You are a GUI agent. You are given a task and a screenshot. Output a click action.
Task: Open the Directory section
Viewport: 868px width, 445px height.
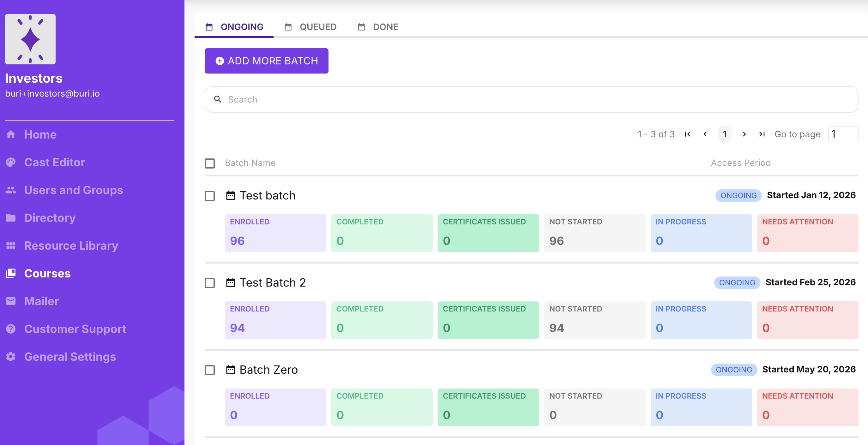50,218
